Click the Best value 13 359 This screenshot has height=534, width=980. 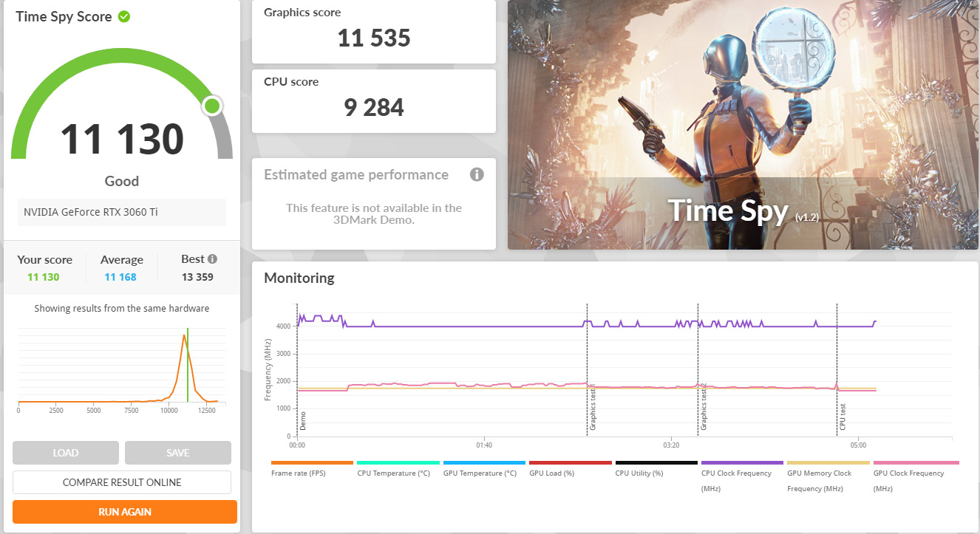[x=197, y=277]
